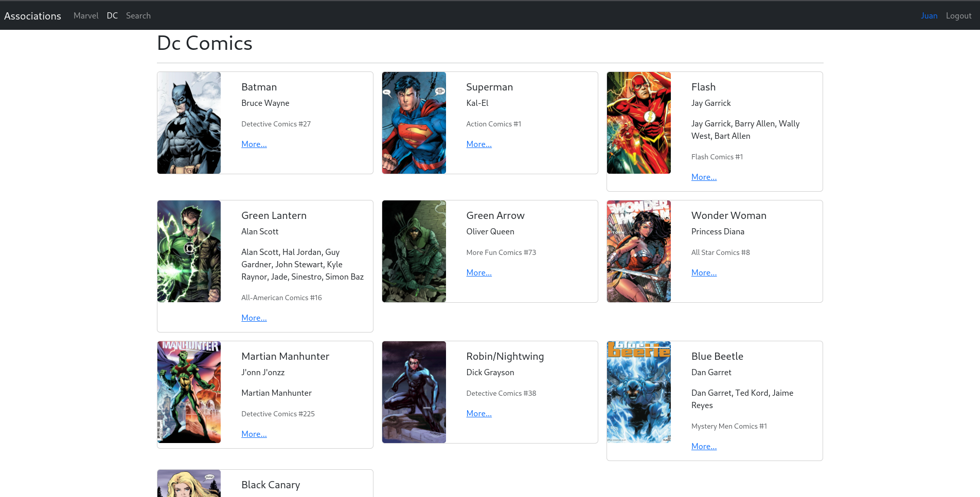Select the DC navigation item
Viewport: 980px width, 497px height.
click(112, 16)
